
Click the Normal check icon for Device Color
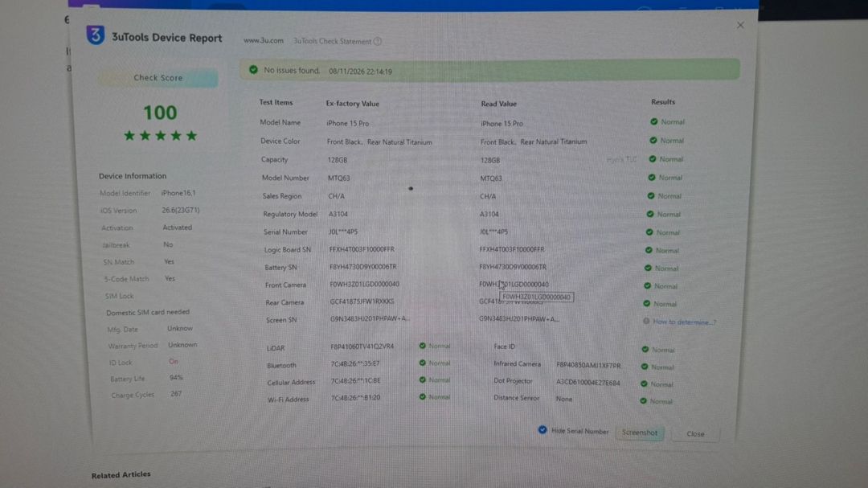click(x=653, y=140)
